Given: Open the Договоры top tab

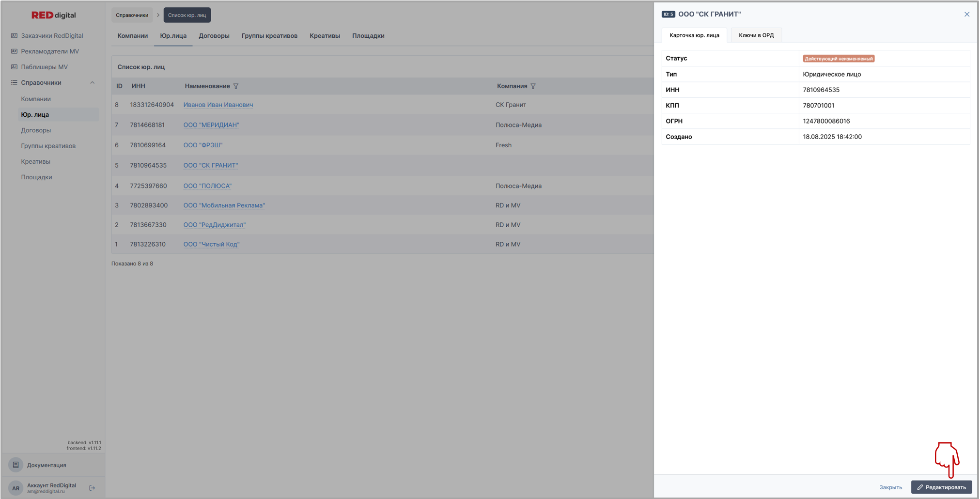Looking at the screenshot, I should (x=214, y=36).
